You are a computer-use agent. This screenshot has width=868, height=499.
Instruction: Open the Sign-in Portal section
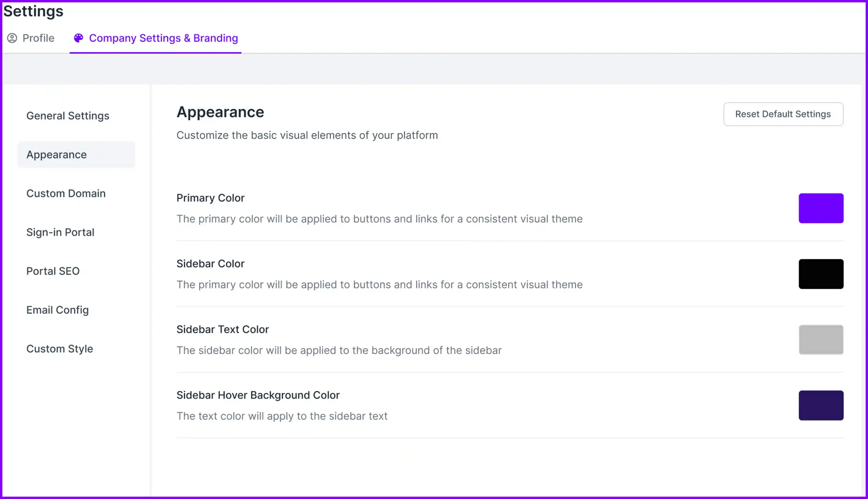pos(60,232)
